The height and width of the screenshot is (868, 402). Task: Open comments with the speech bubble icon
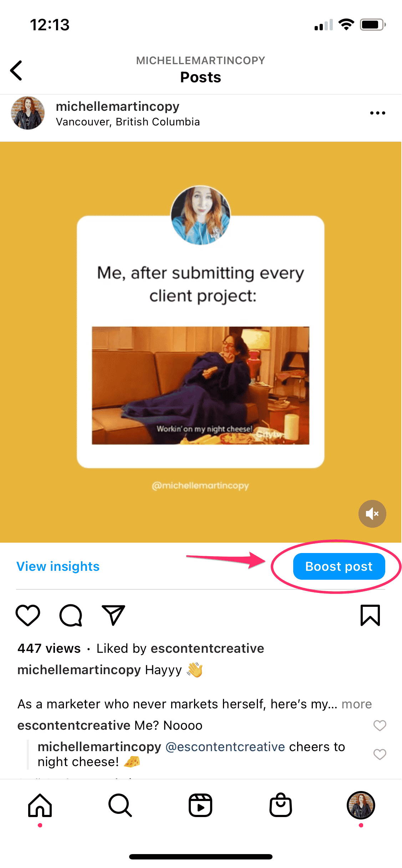pos(71,615)
